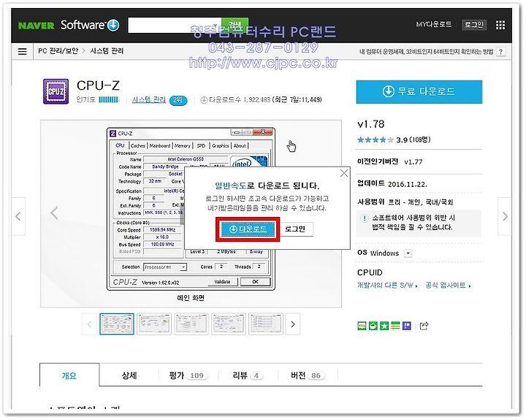Open 시스템 관리 breadcrumb
526x420 pixels.
pyautogui.click(x=107, y=51)
